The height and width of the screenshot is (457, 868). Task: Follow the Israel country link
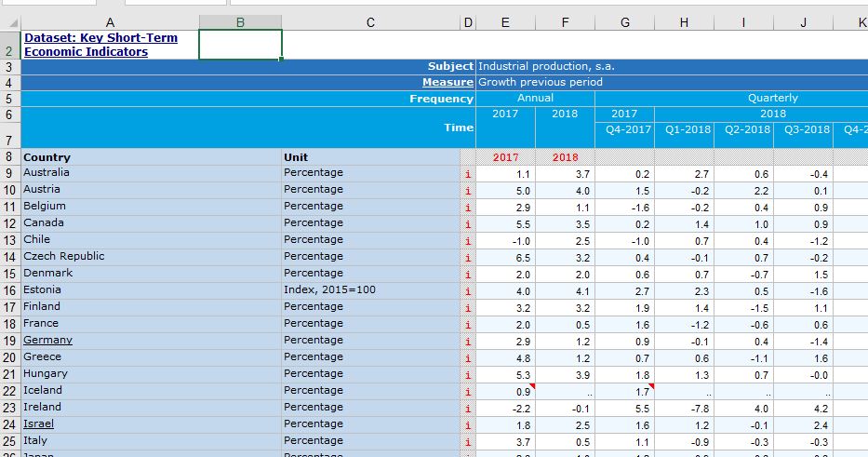pyautogui.click(x=38, y=423)
